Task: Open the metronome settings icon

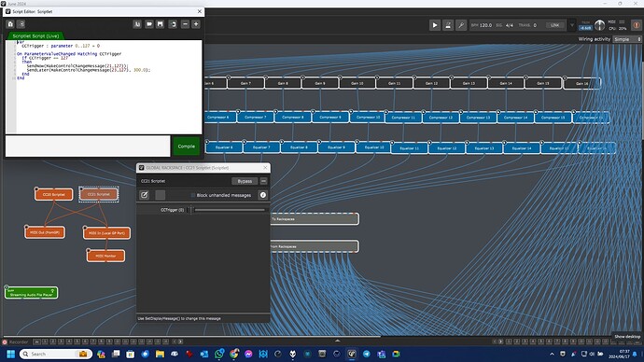Action: pos(448,25)
